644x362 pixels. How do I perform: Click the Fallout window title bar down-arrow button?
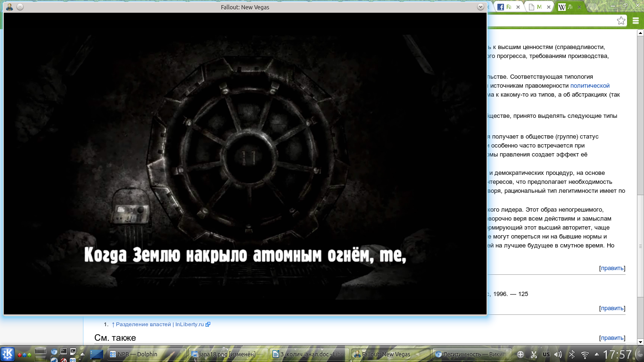[480, 7]
